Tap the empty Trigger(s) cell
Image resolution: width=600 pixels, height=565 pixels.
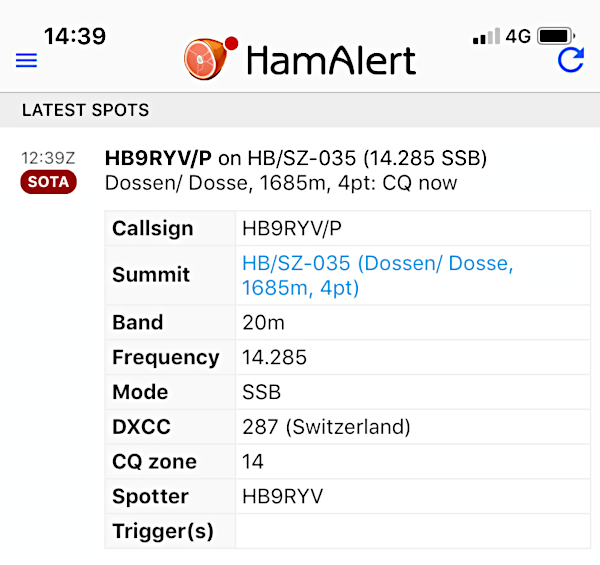tap(413, 531)
